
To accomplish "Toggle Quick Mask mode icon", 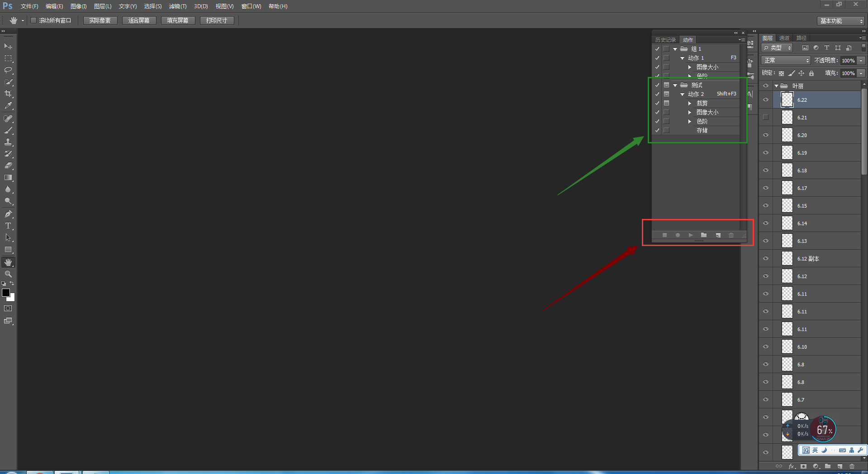I will tap(8, 308).
